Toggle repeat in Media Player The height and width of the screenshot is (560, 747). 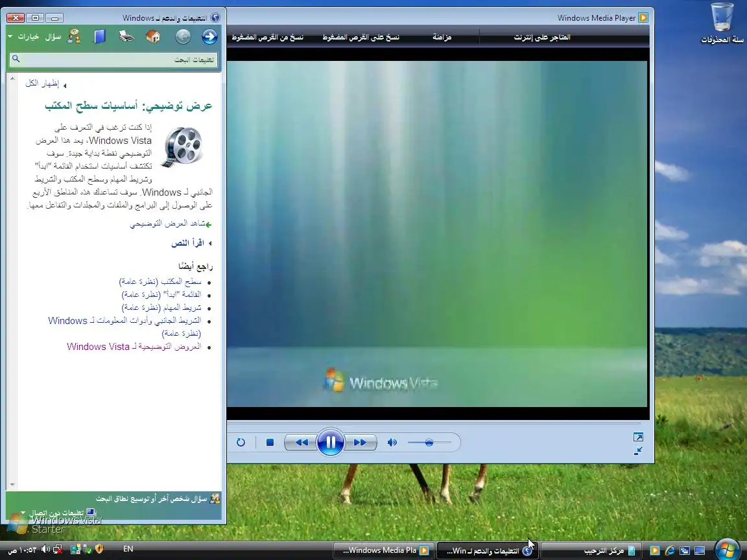(241, 443)
